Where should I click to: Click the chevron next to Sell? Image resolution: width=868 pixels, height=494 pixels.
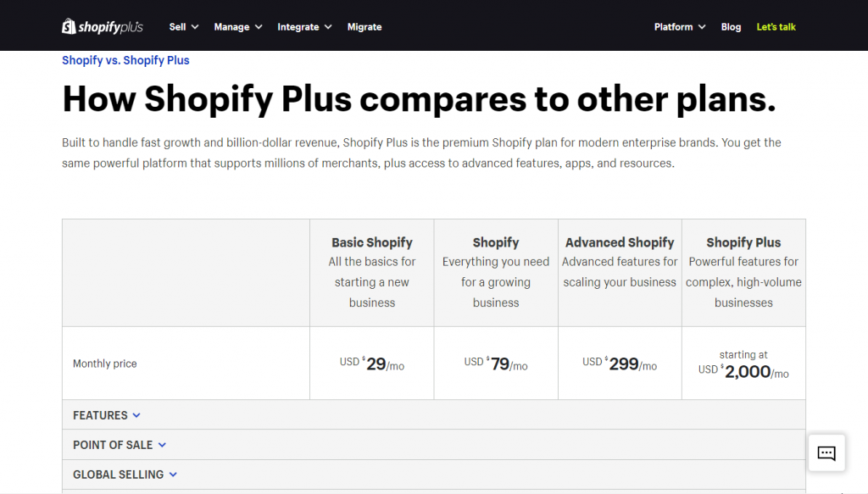click(x=197, y=26)
